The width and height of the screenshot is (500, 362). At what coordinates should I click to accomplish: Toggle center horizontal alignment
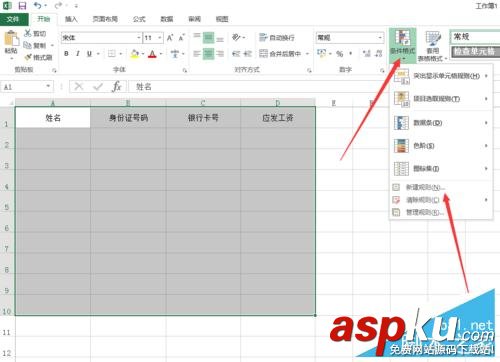click(208, 53)
